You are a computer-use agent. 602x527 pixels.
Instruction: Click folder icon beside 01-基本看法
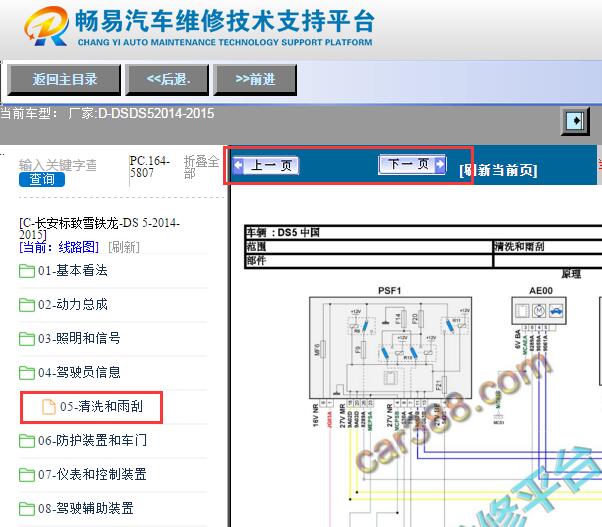(x=27, y=271)
